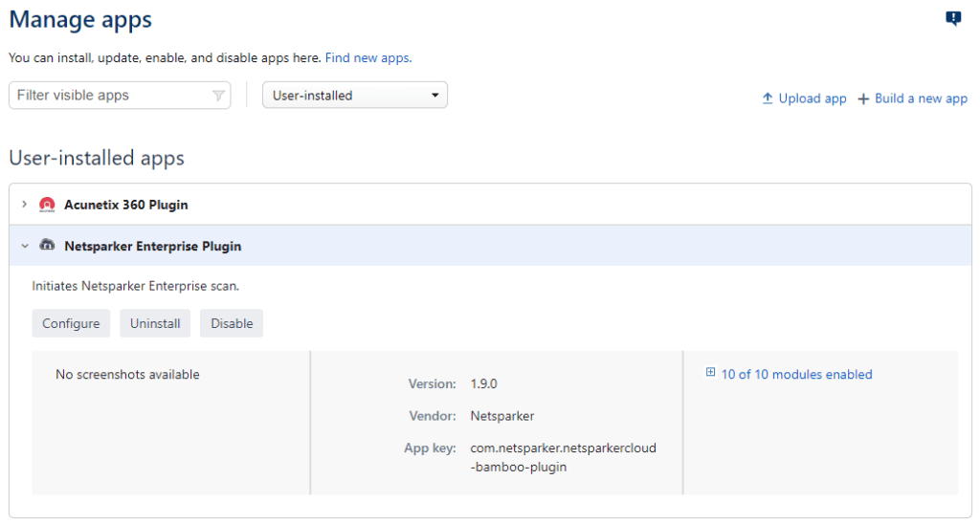Click the feedback speech bubble icon
The height and width of the screenshot is (524, 980).
pyautogui.click(x=953, y=18)
